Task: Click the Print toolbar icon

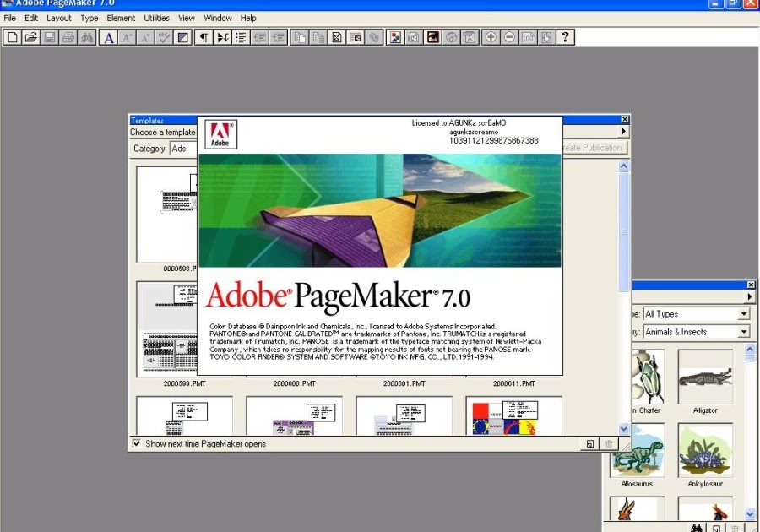Action: click(x=68, y=37)
